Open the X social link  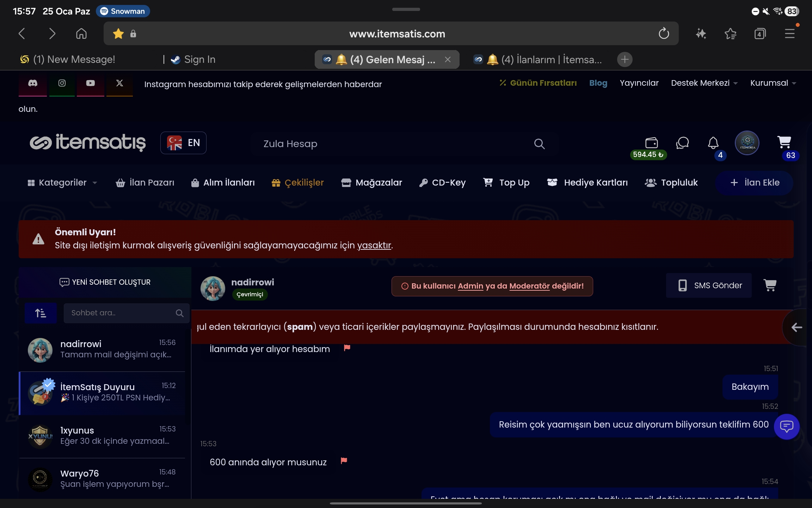point(119,84)
